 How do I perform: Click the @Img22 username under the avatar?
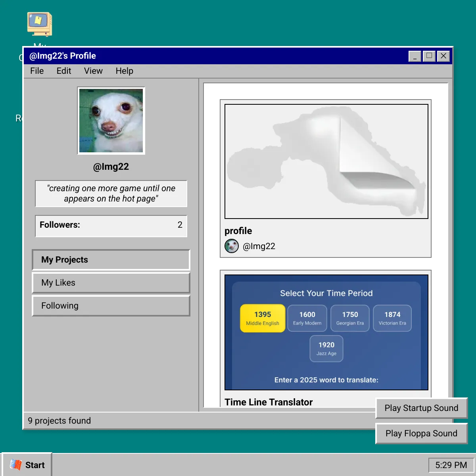pyautogui.click(x=111, y=167)
